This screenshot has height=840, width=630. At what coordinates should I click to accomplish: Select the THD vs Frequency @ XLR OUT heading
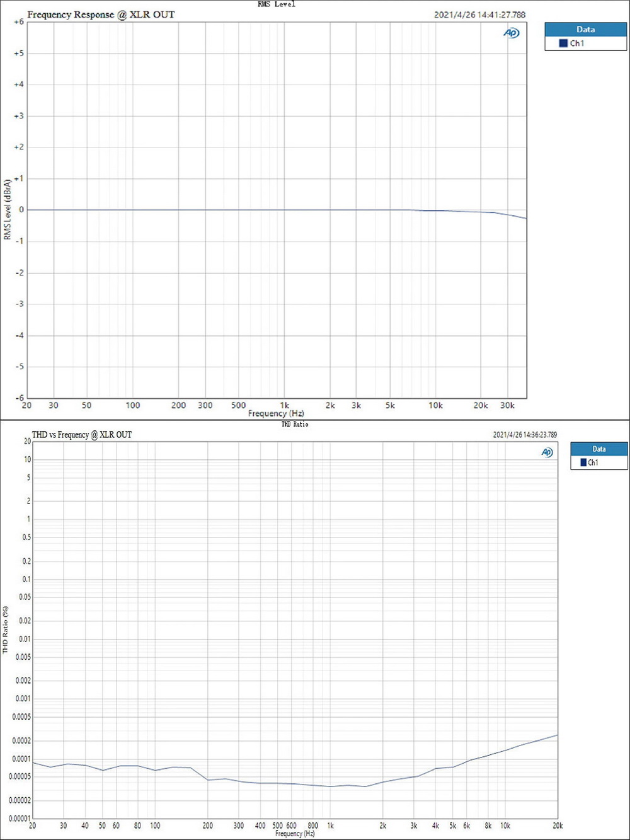pos(82,435)
